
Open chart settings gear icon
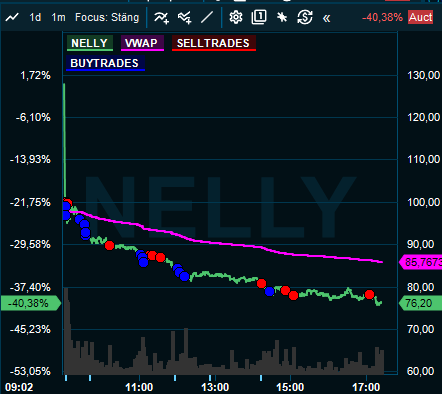pyautogui.click(x=236, y=17)
